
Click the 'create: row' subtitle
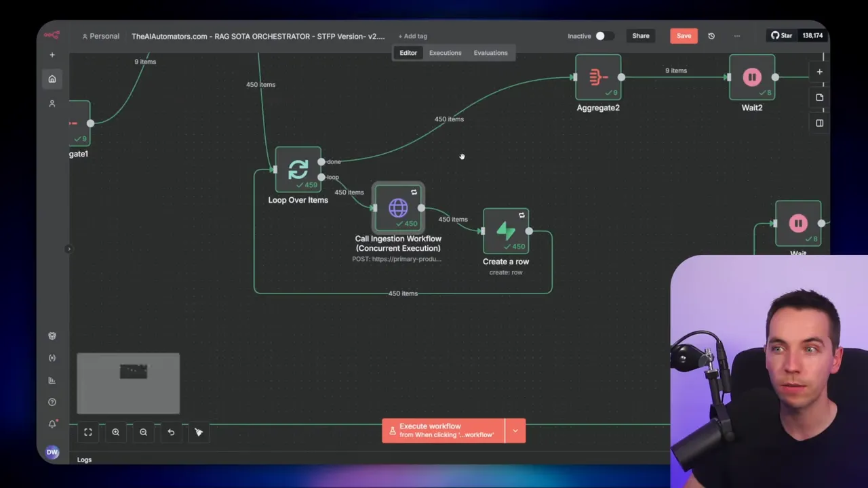[x=506, y=272]
